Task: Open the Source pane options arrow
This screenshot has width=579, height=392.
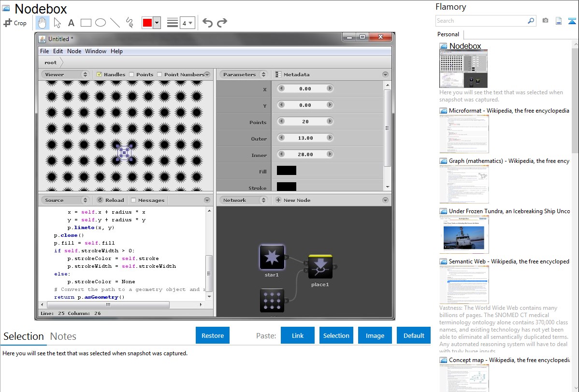Action: [207, 200]
